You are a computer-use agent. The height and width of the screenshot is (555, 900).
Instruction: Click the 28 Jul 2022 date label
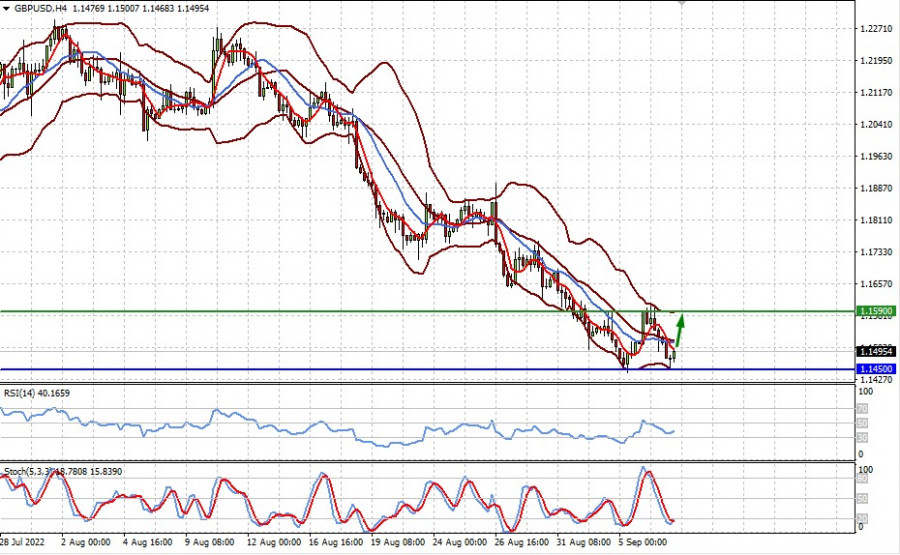pyautogui.click(x=22, y=542)
